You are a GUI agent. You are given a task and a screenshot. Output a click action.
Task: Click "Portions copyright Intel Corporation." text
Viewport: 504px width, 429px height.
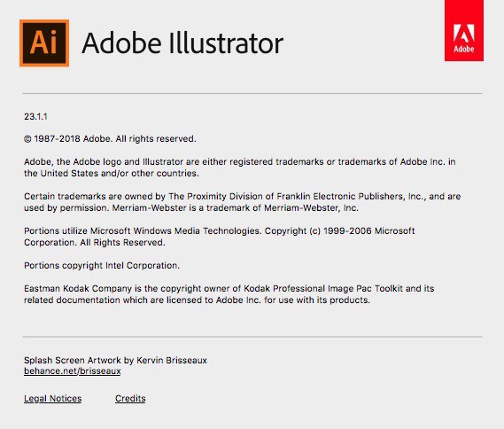pyautogui.click(x=102, y=266)
